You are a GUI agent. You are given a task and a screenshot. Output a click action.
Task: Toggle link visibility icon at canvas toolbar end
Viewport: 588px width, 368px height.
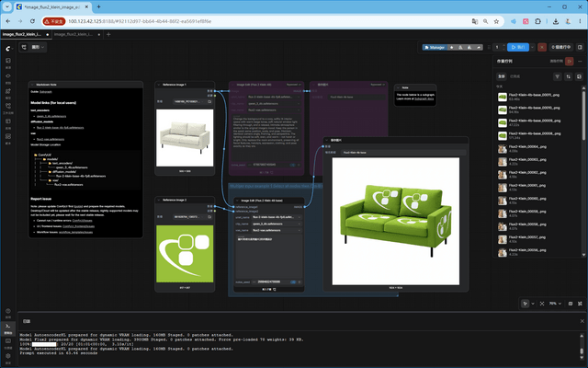pos(580,304)
